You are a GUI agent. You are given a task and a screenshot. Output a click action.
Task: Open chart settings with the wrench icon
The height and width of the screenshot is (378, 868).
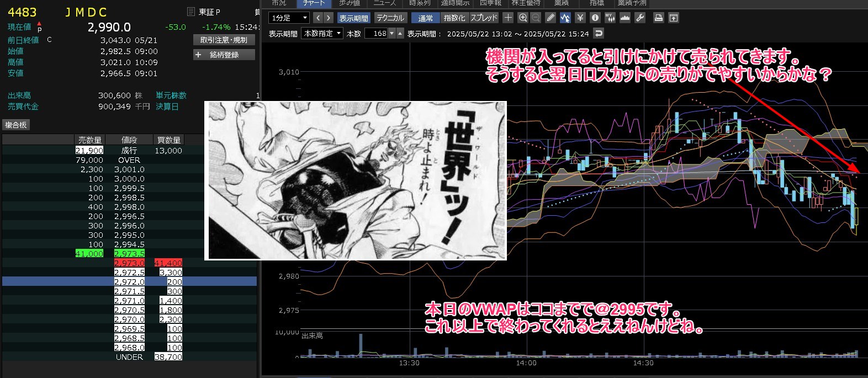[640, 18]
